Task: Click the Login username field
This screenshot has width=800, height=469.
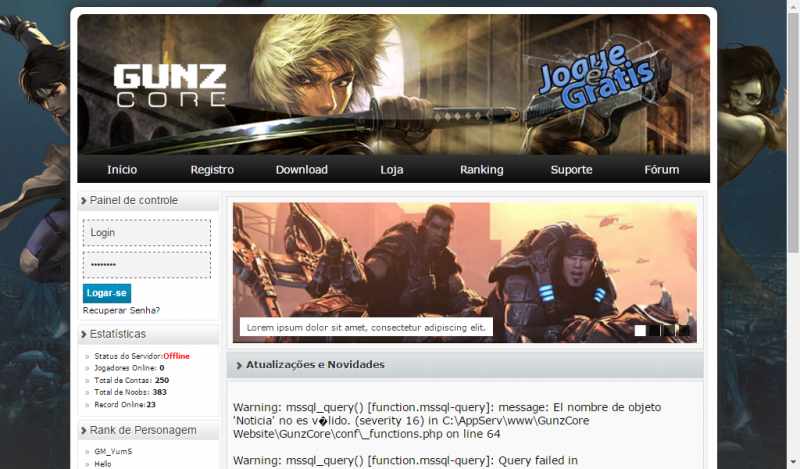Action: pyautogui.click(x=147, y=233)
